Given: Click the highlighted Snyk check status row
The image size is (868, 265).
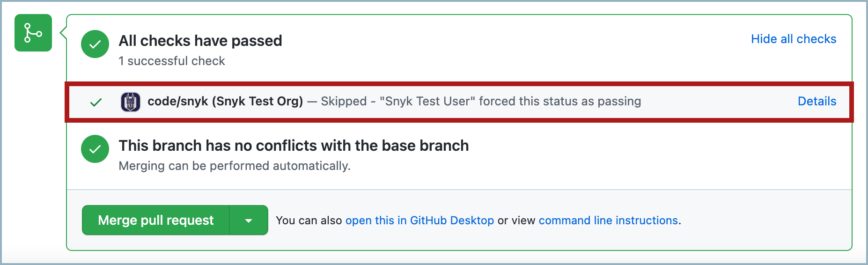Looking at the screenshot, I should coord(459,102).
